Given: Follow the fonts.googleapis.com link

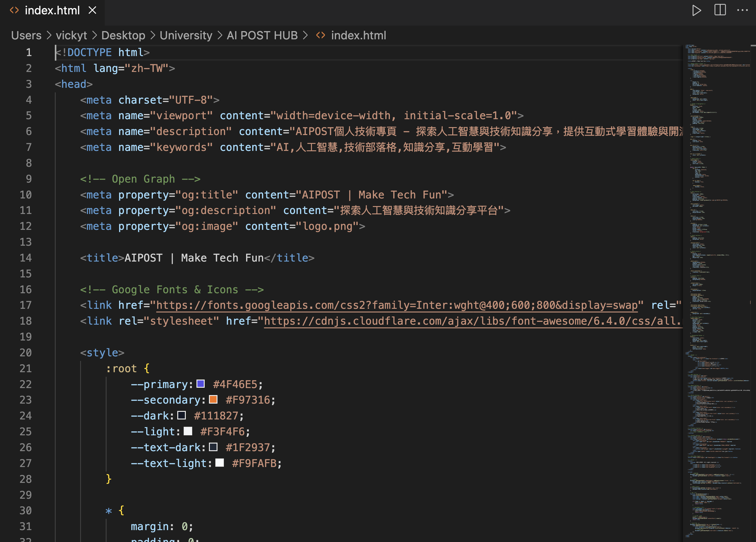Looking at the screenshot, I should tap(397, 305).
